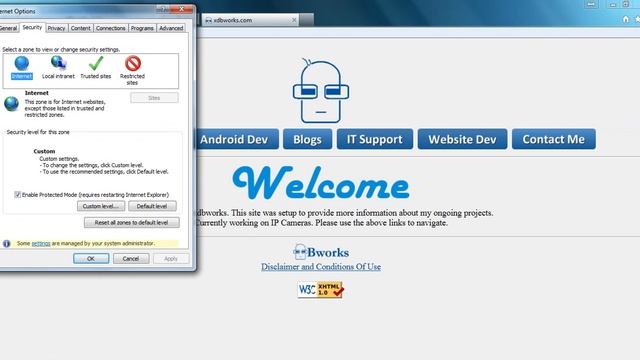The image size is (640, 360).
Task: Click the Internet globe icon in description
Action: pyautogui.click(x=11, y=104)
